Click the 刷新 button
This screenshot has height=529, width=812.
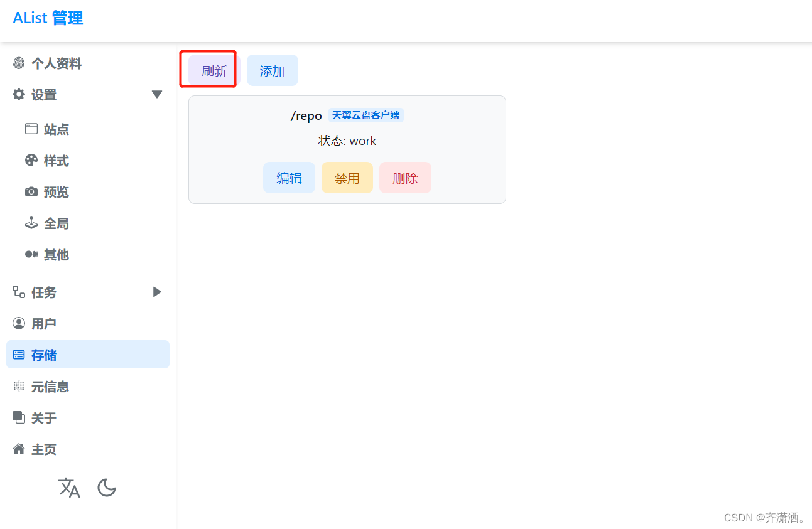(x=214, y=70)
